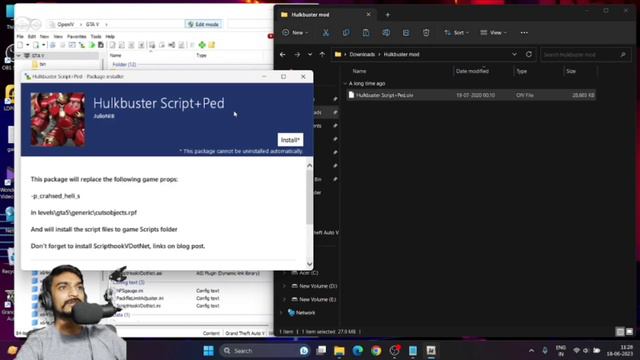Viewport: 640px width, 360px height.
Task: Open the Sort dropdown in File Explorer
Action: [x=456, y=33]
